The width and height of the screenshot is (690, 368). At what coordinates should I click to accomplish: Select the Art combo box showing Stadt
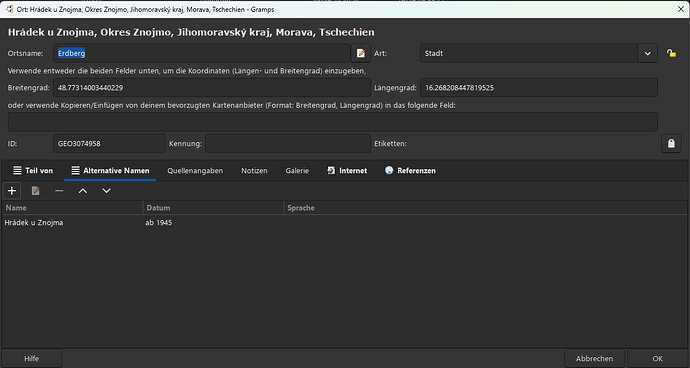(539, 53)
